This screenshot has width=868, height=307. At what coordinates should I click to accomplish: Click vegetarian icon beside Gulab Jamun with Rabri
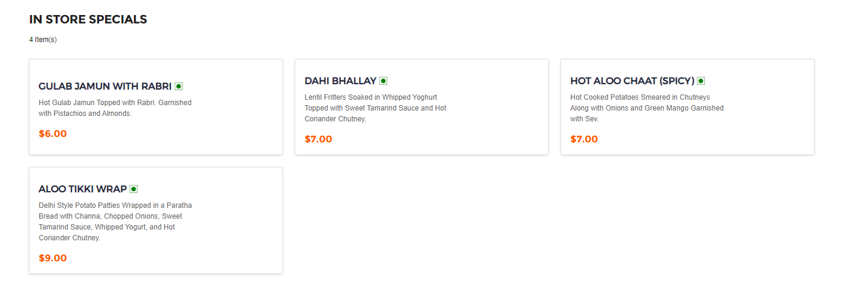pyautogui.click(x=178, y=87)
